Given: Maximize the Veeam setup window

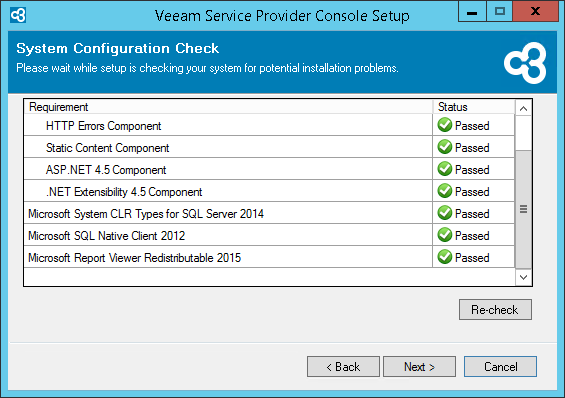Looking at the screenshot, I should 499,12.
